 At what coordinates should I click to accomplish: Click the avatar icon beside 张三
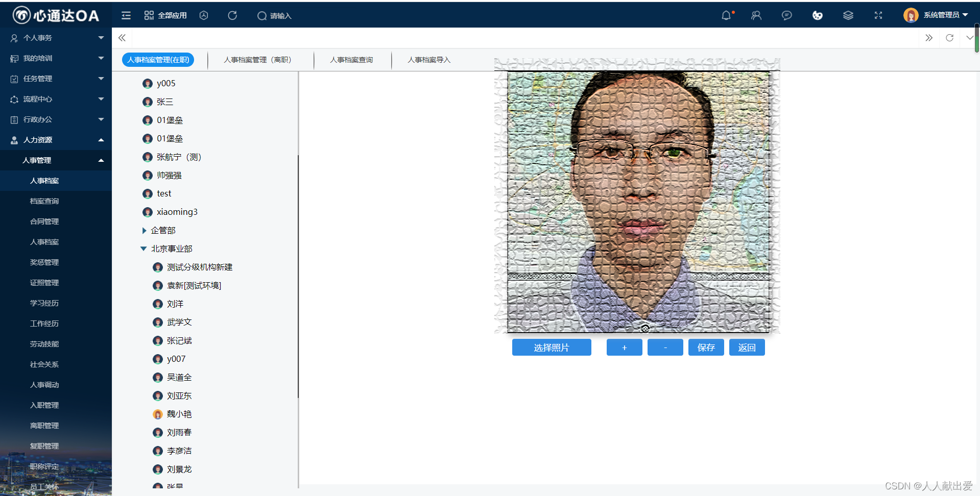pyautogui.click(x=148, y=102)
